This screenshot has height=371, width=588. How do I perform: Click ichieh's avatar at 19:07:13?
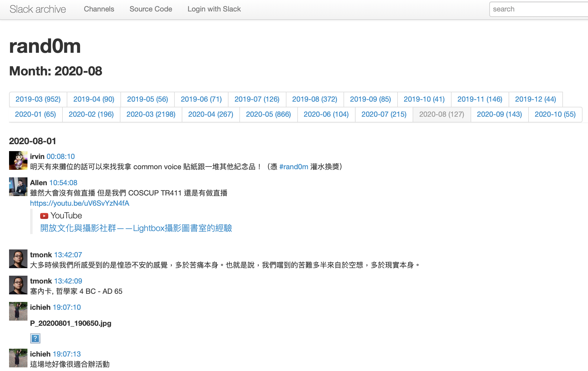pos(18,358)
